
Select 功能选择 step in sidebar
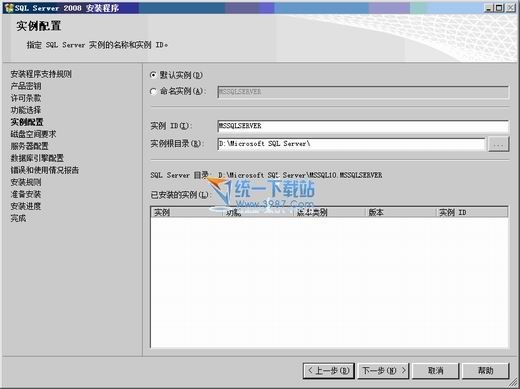[26, 110]
